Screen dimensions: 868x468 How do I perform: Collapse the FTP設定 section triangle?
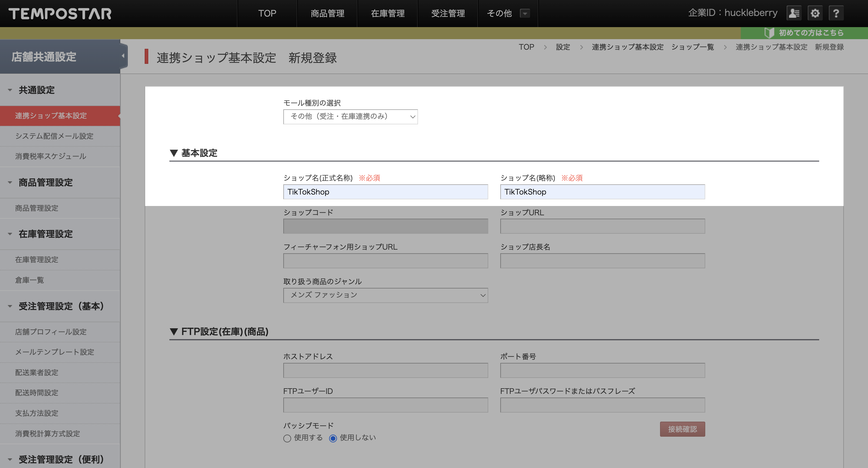tap(174, 332)
